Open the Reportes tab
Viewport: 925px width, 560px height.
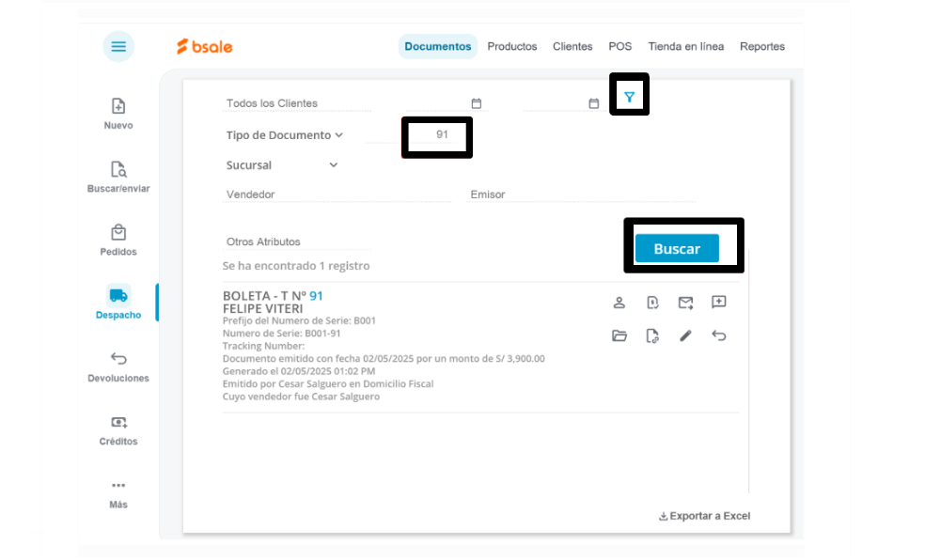[x=762, y=47]
